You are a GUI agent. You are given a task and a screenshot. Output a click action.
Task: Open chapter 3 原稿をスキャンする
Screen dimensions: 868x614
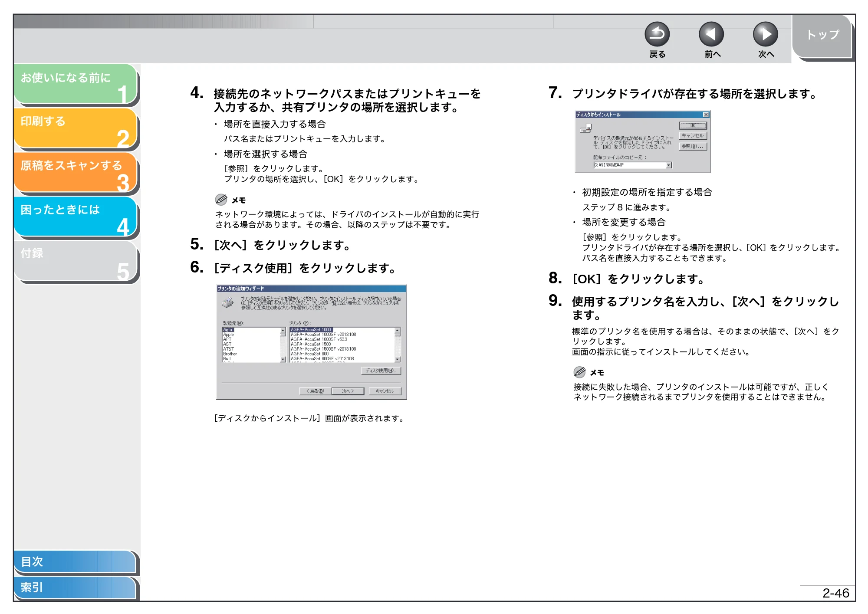76,172
